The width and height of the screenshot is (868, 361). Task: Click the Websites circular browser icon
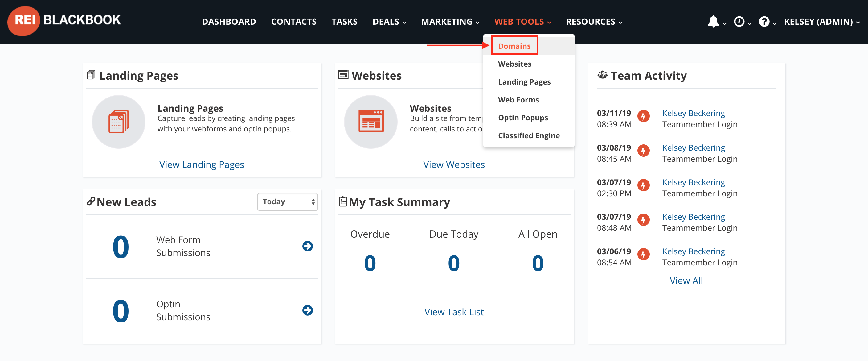(371, 122)
